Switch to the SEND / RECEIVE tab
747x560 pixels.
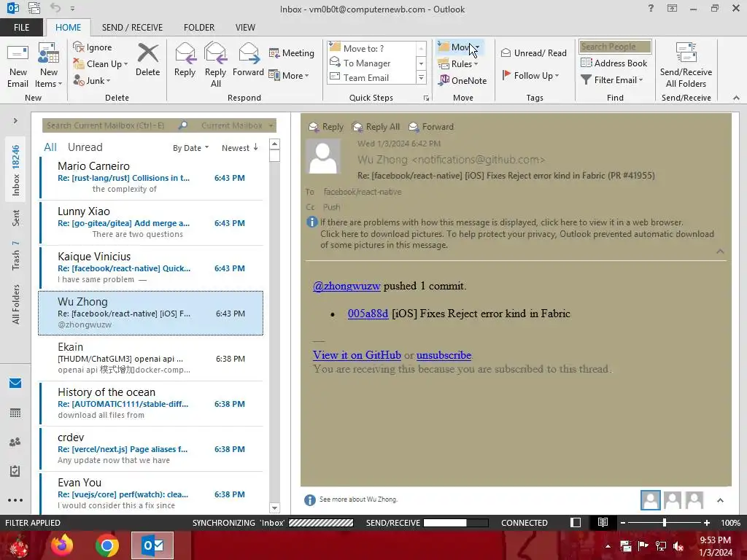132,28
